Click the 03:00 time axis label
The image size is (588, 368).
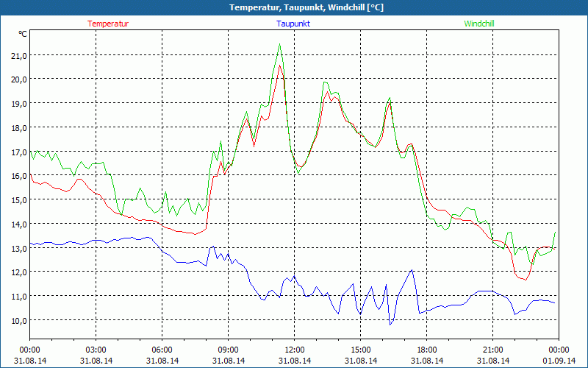click(x=96, y=350)
